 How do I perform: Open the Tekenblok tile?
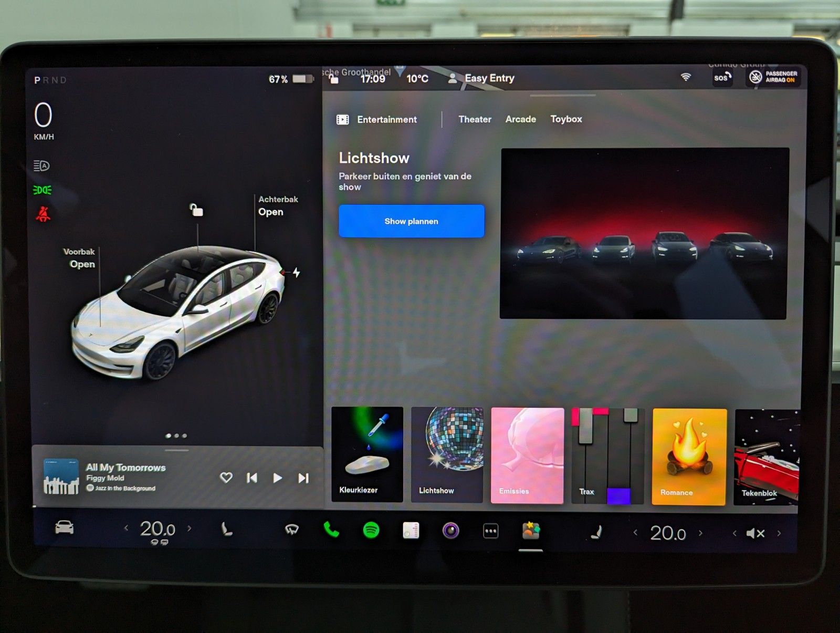pos(766,458)
